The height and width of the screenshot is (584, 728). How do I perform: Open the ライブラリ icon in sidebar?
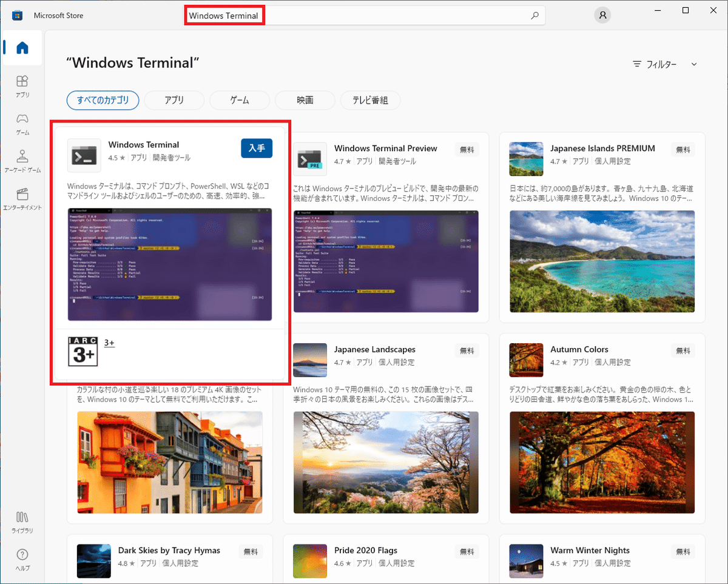(x=22, y=522)
